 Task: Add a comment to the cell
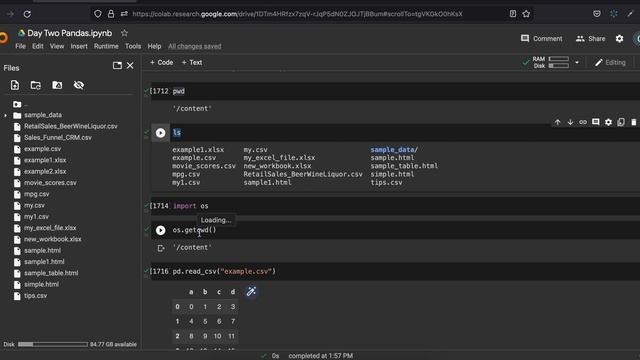(x=596, y=122)
